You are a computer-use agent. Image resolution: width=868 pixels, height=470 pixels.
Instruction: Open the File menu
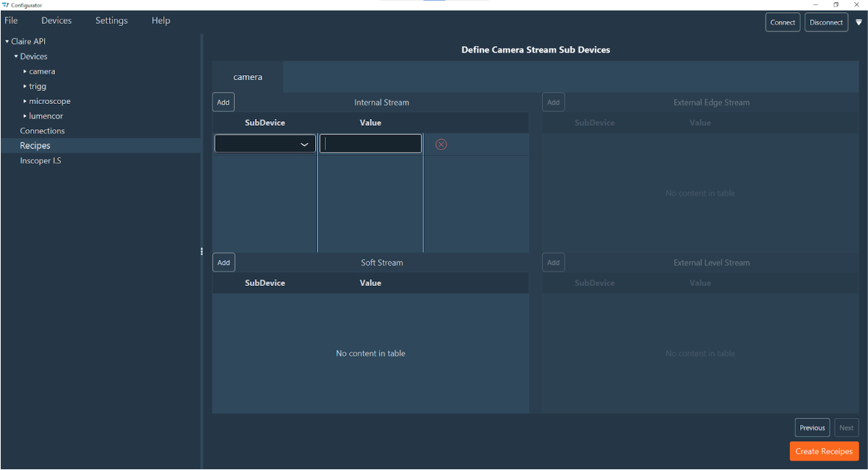(x=11, y=20)
